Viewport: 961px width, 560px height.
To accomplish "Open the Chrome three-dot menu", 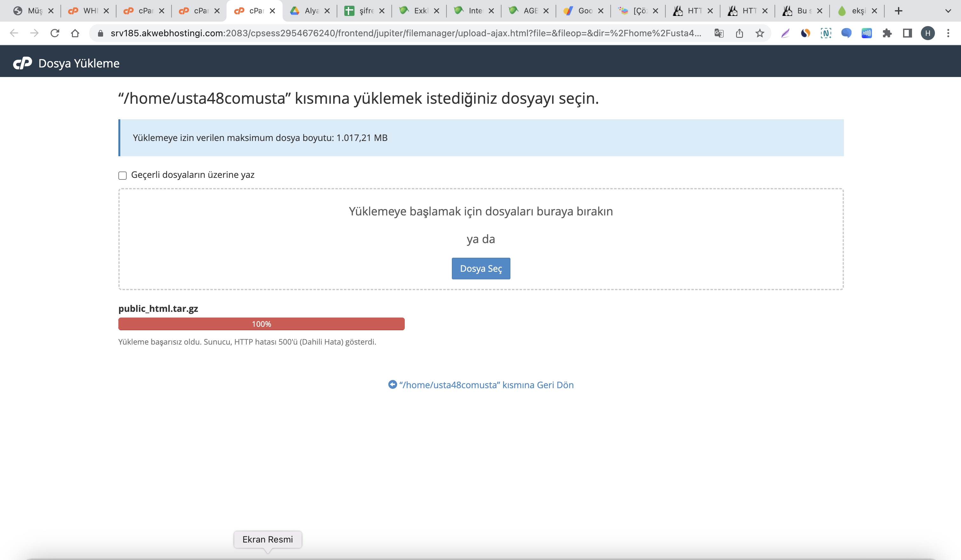I will (x=948, y=33).
